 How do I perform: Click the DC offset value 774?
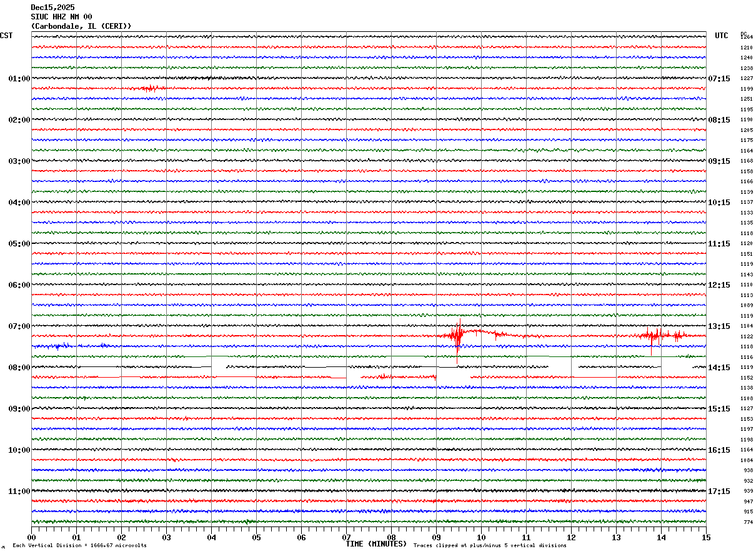point(748,522)
